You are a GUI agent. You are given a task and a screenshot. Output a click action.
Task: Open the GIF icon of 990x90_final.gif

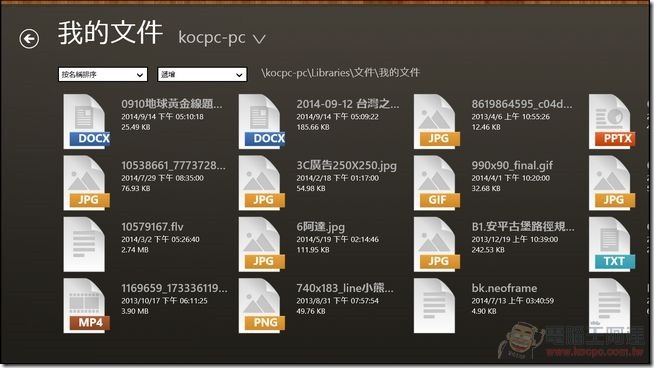(437, 183)
